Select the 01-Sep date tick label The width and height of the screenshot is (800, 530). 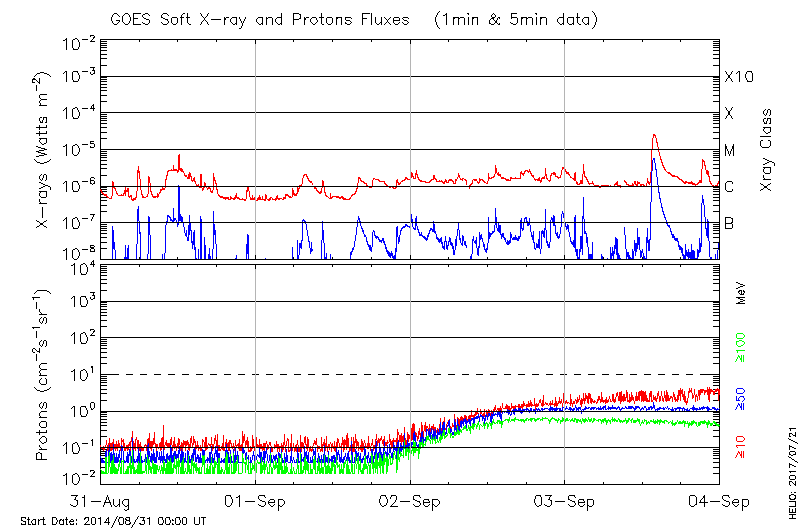[x=256, y=500]
